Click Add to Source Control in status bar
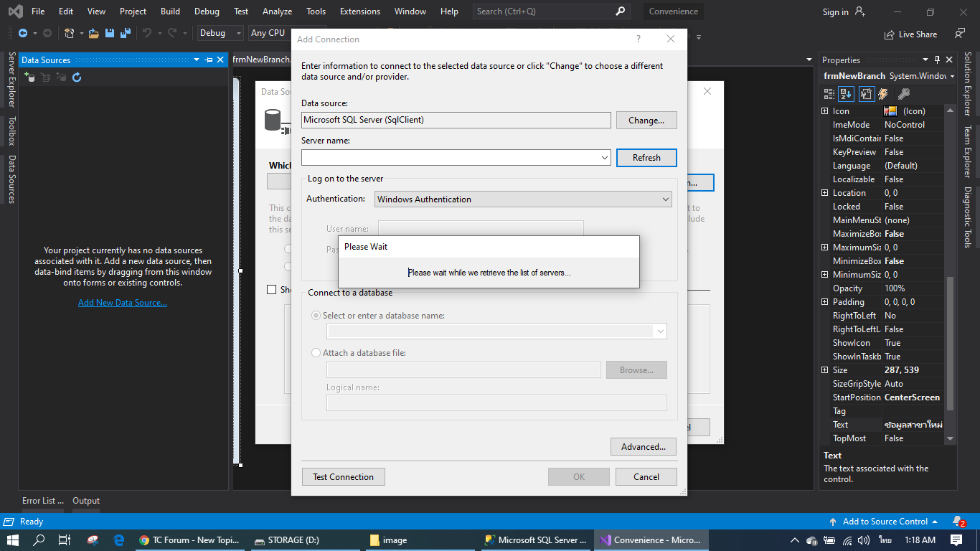980x551 pixels. [884, 522]
